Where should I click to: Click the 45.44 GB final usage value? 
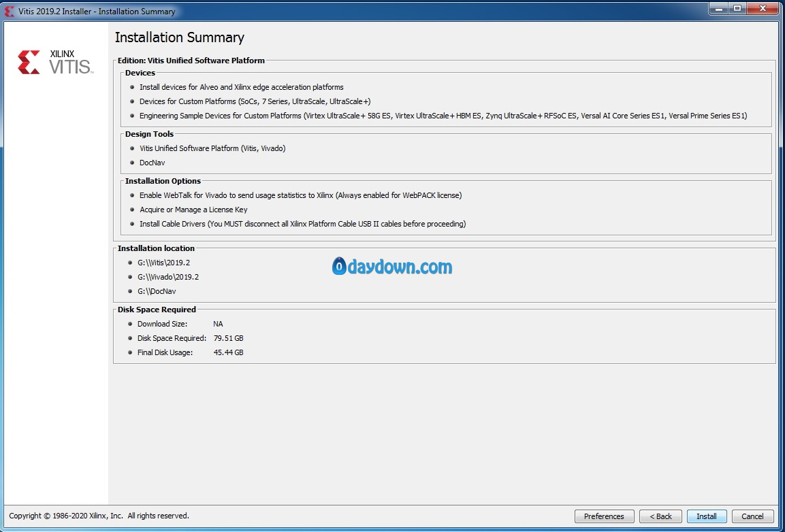[x=228, y=353]
